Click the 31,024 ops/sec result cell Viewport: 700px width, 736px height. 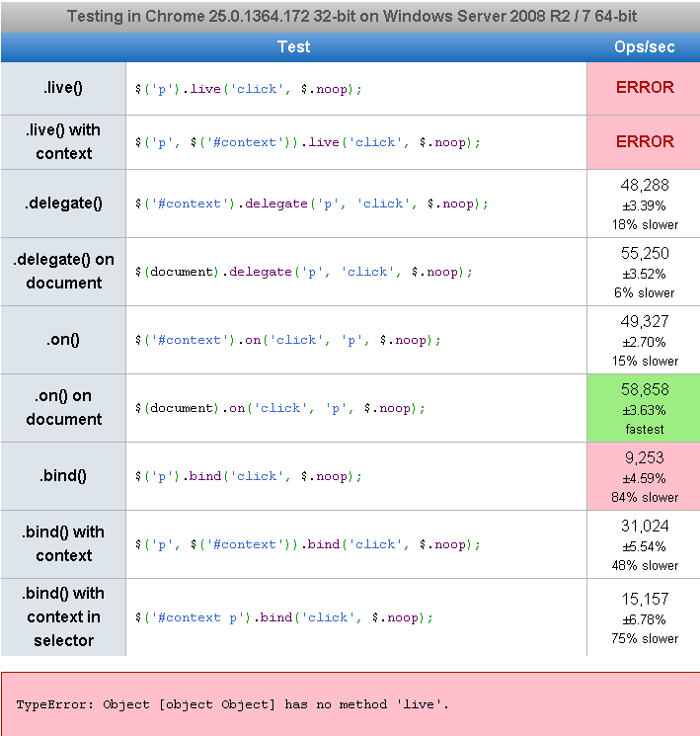644,544
